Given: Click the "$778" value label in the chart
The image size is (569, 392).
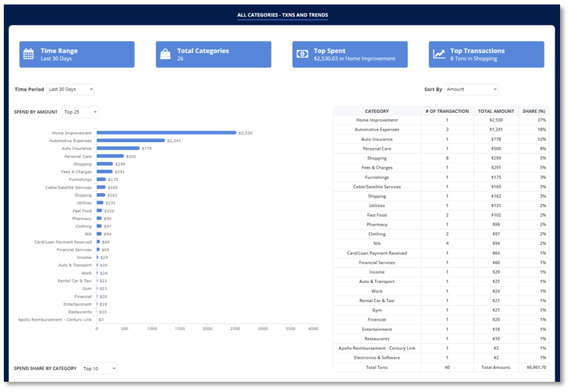Looking at the screenshot, I should [147, 149].
